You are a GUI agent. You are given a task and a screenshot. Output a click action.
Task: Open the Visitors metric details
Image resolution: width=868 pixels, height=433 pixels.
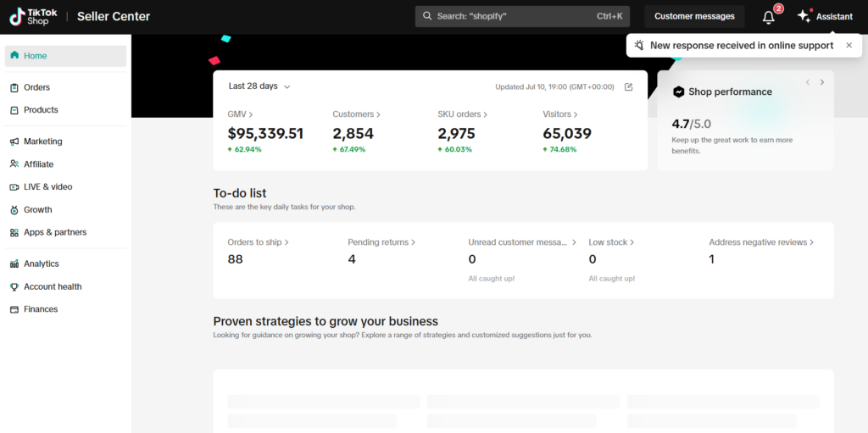[x=560, y=114]
